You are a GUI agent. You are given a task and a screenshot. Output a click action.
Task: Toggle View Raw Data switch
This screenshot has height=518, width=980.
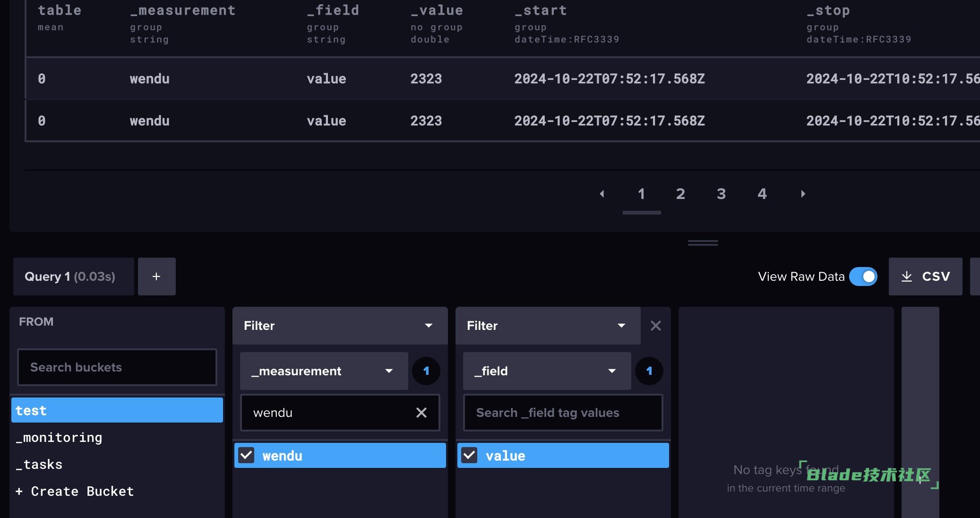coord(863,276)
